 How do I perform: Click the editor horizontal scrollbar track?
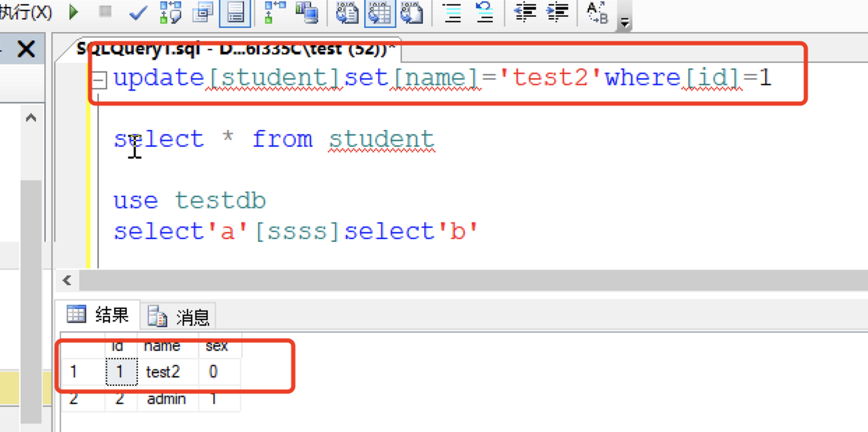click(x=452, y=280)
